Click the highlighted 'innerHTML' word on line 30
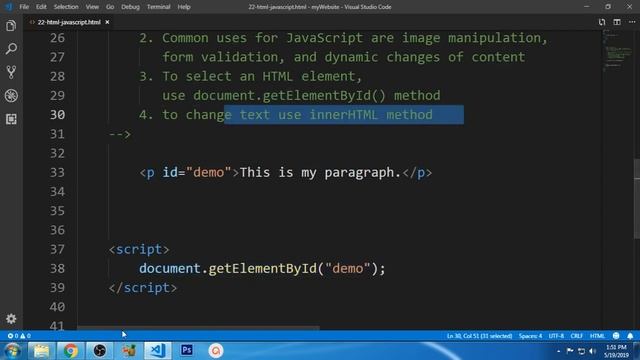Image resolution: width=640 pixels, height=360 pixels. pos(344,115)
